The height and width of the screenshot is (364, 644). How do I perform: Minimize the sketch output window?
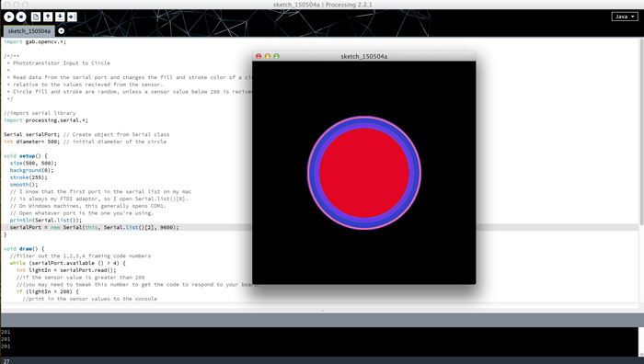point(268,56)
